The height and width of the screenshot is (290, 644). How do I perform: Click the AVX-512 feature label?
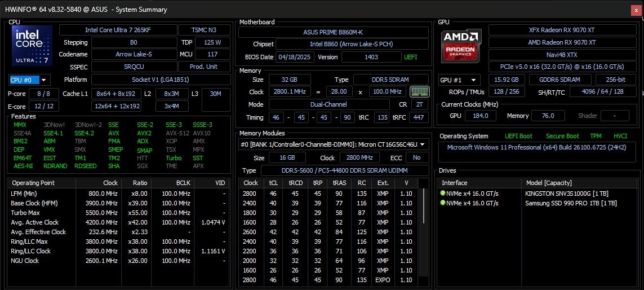click(x=177, y=133)
